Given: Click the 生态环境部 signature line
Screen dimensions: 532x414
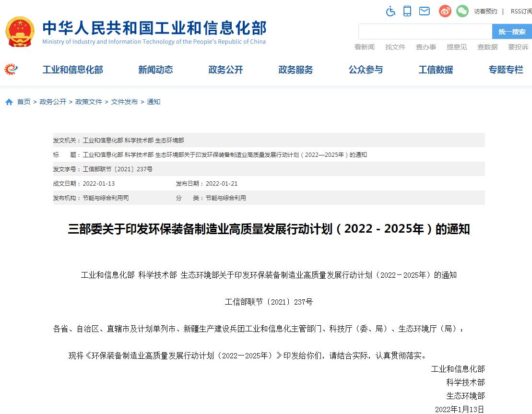Looking at the screenshot, I should [465, 396].
